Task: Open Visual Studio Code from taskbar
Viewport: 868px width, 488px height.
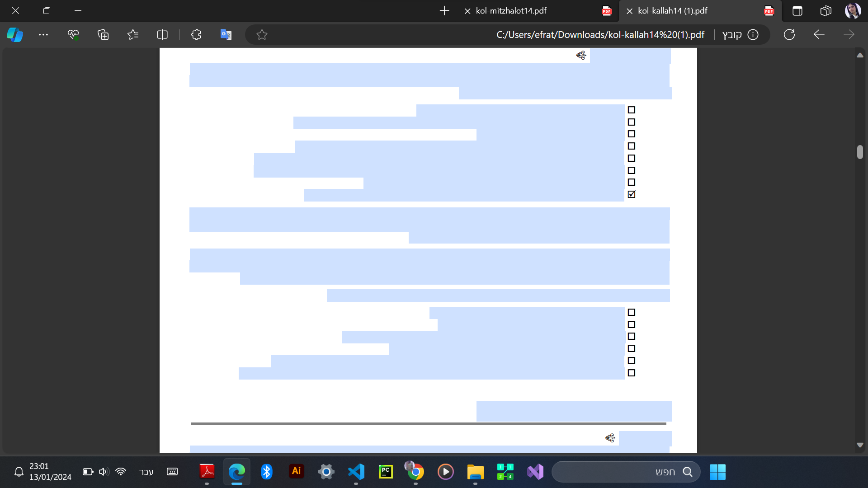Action: [356, 472]
